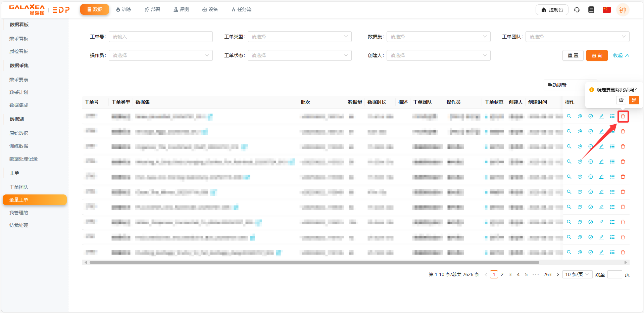Click the table's horizontal scrollbar

click(x=314, y=262)
